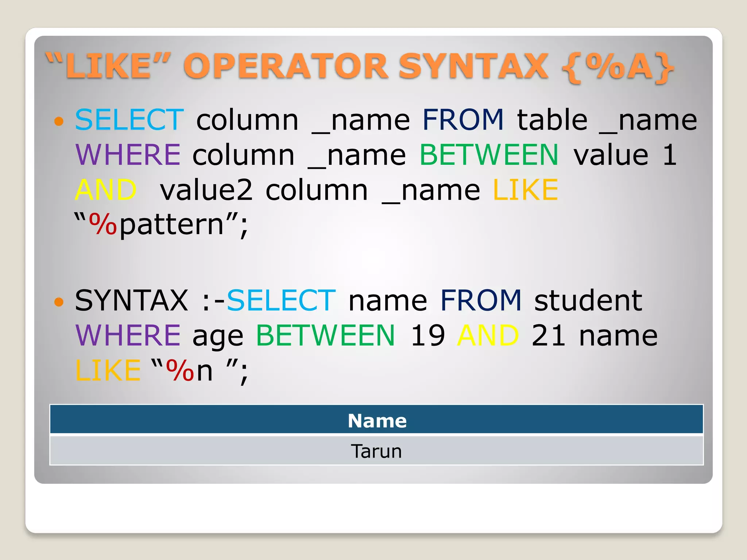The image size is (747, 560).
Task: Click the slide title "LIKE" OPERATOR SYNTAX {%A}
Action: point(360,67)
